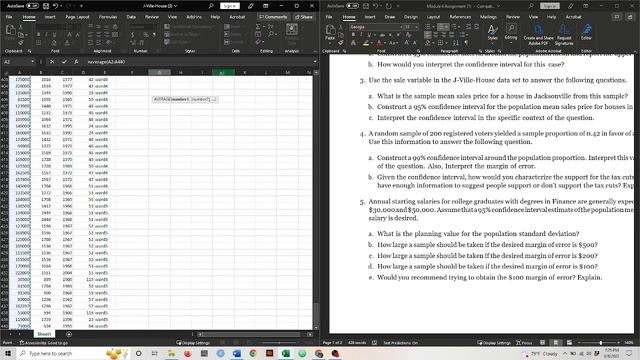640x360 pixels.
Task: Expand Word Font dialog launcher
Action: point(418,51)
